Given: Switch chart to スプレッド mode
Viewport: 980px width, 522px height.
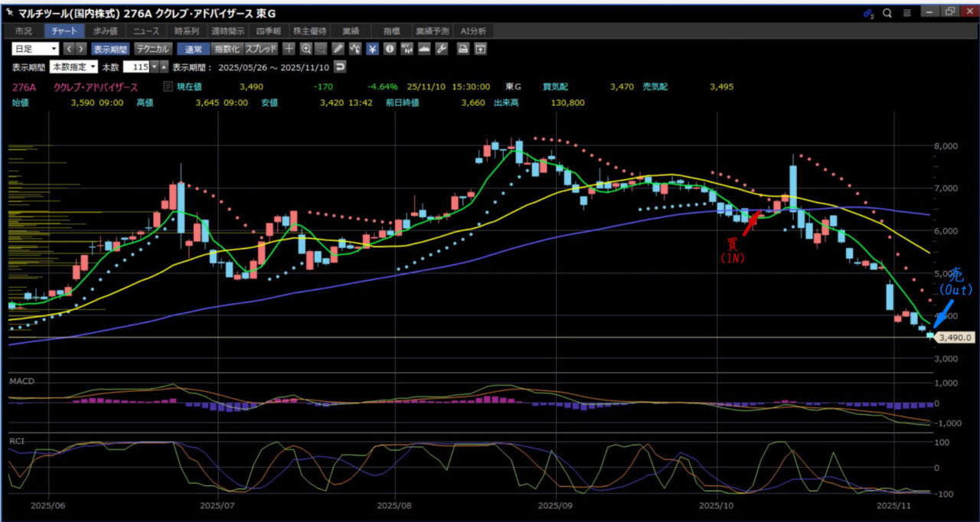Looking at the screenshot, I should pos(260,49).
